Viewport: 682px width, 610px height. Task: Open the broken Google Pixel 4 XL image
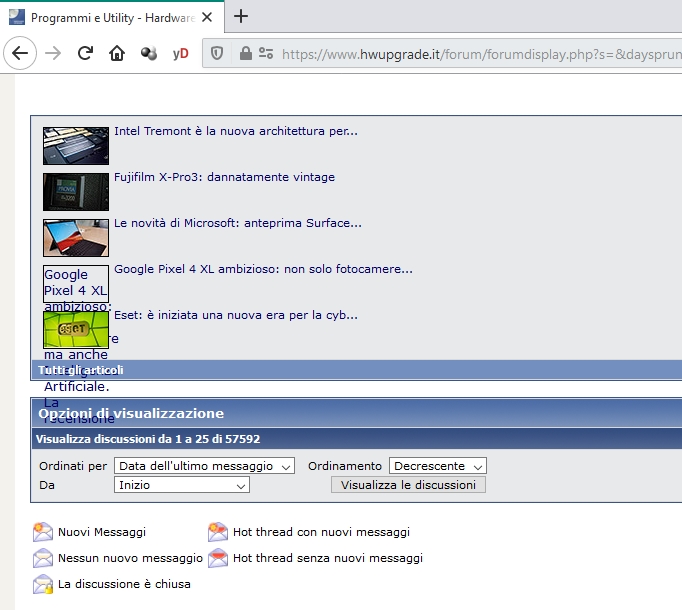click(76, 284)
